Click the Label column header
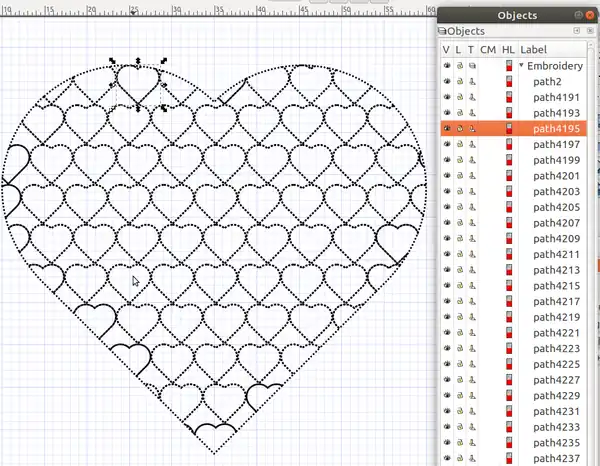The height and width of the screenshot is (466, 600). tap(534, 49)
